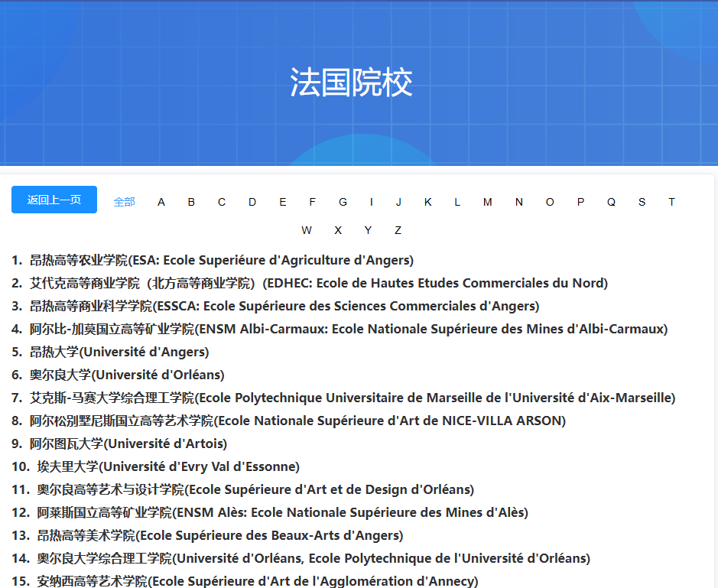Image resolution: width=718 pixels, height=588 pixels.
Task: Open 艾代克高等商业学院 (EDHEC) entry
Action: [319, 283]
